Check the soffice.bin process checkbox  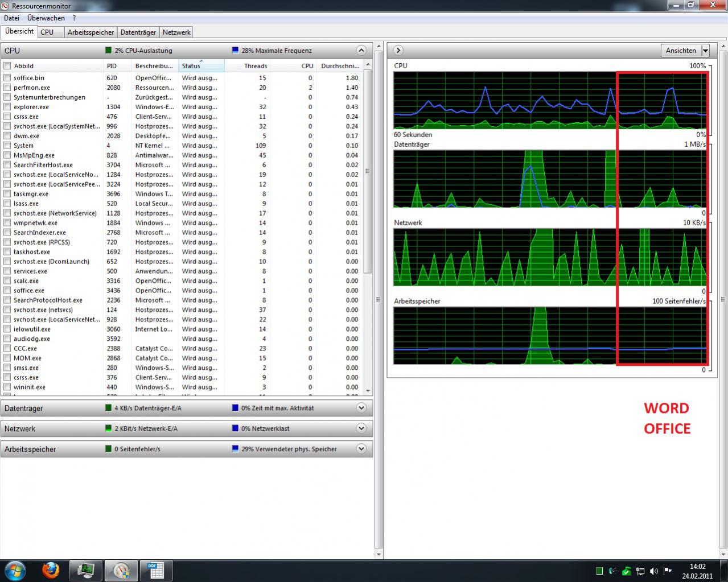coord(7,78)
